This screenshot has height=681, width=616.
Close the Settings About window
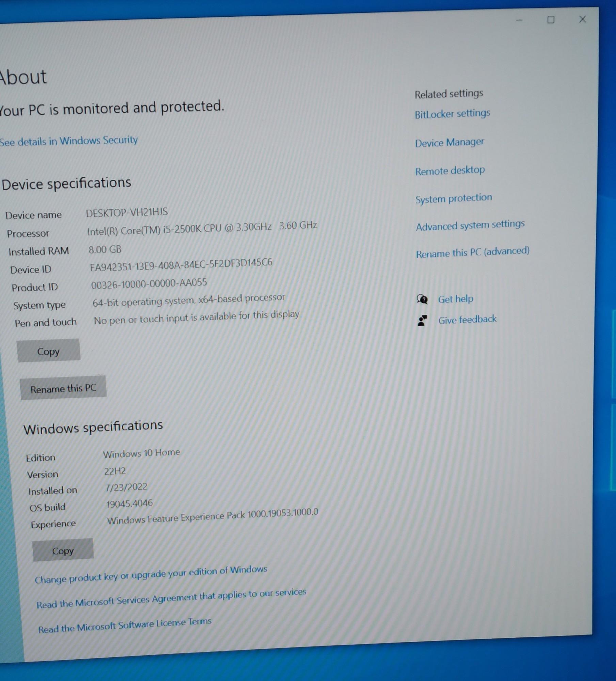point(583,19)
